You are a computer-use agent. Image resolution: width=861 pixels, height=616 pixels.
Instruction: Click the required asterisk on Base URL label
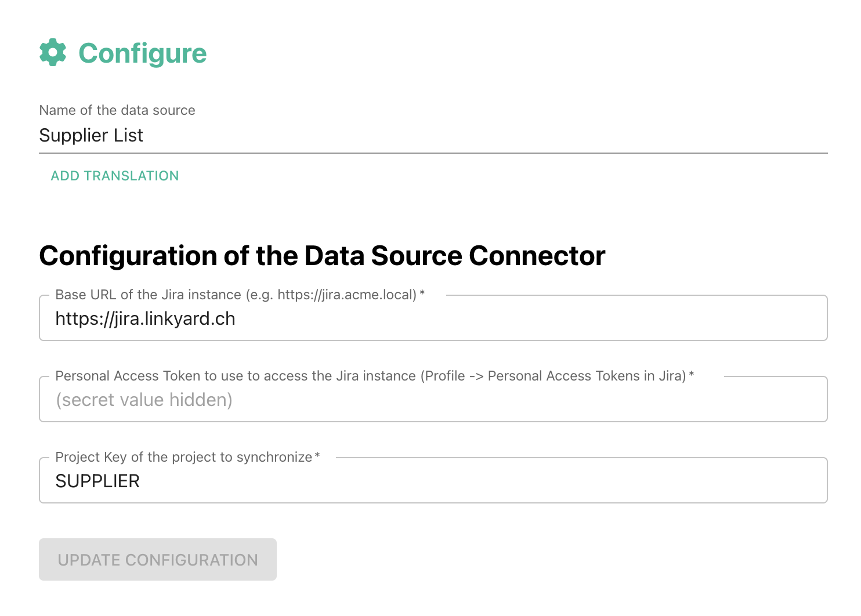click(x=422, y=293)
